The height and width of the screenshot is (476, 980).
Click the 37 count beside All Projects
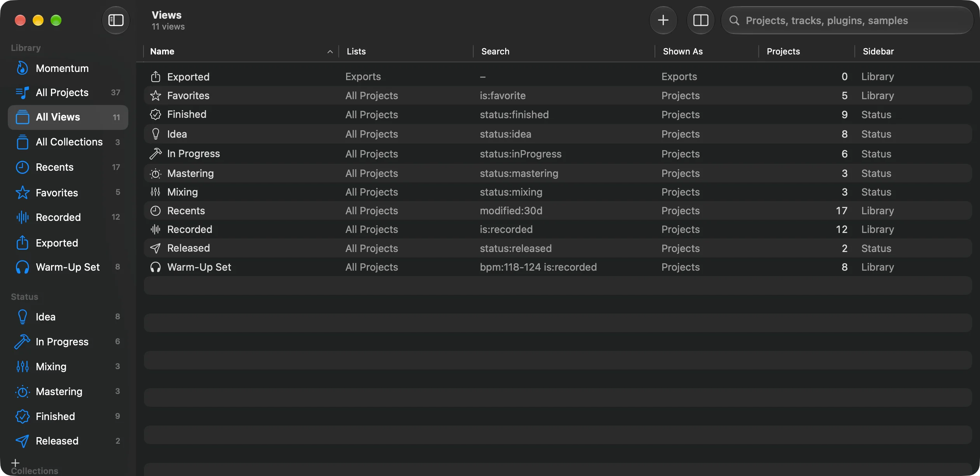coord(115,93)
